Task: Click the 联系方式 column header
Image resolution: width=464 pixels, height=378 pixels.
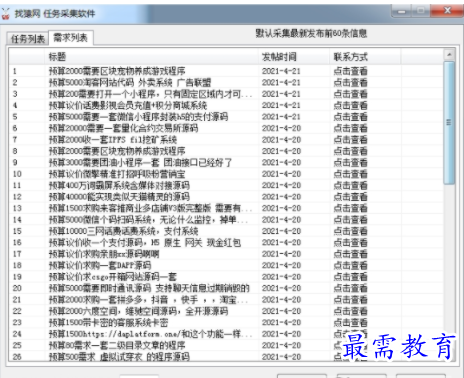Action: (350, 57)
